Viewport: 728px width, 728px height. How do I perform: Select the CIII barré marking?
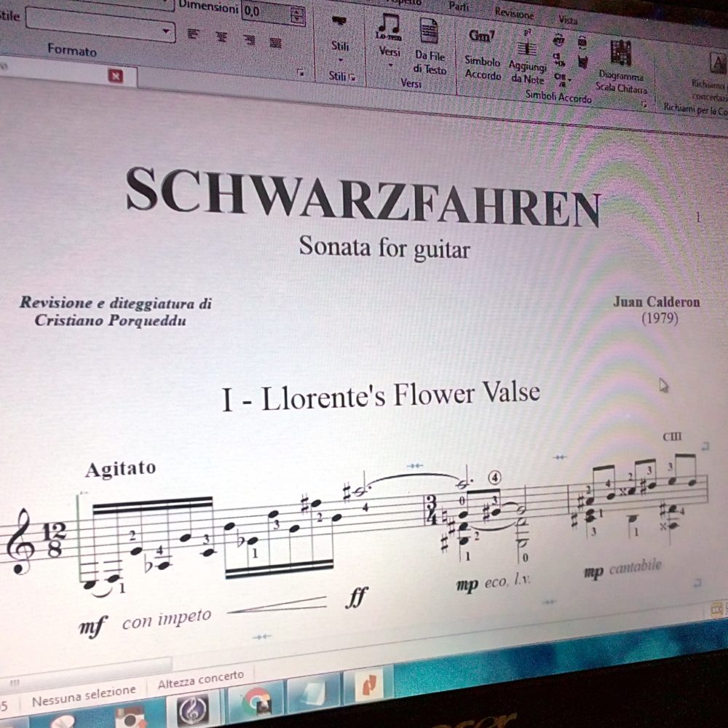tap(672, 436)
